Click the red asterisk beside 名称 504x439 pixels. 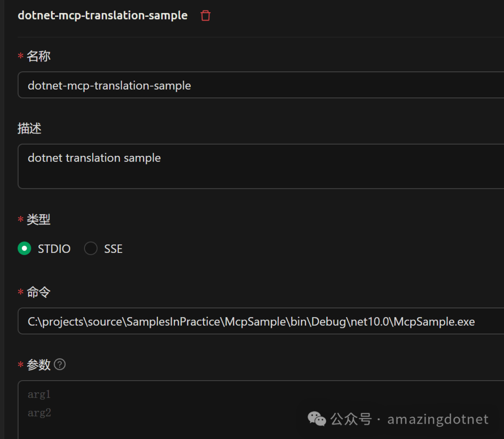(20, 56)
